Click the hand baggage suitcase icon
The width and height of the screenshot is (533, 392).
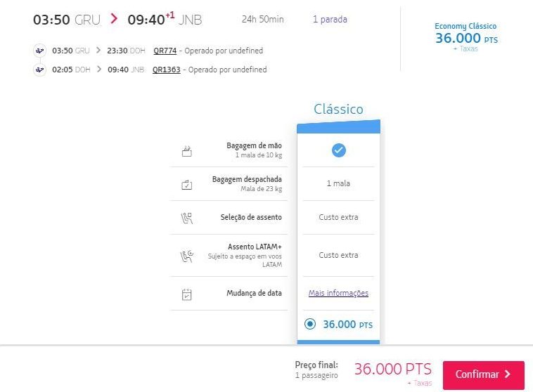pyautogui.click(x=186, y=151)
